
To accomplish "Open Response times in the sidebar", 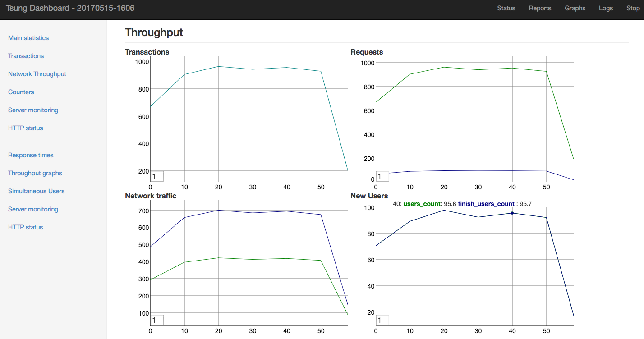I will 31,155.
